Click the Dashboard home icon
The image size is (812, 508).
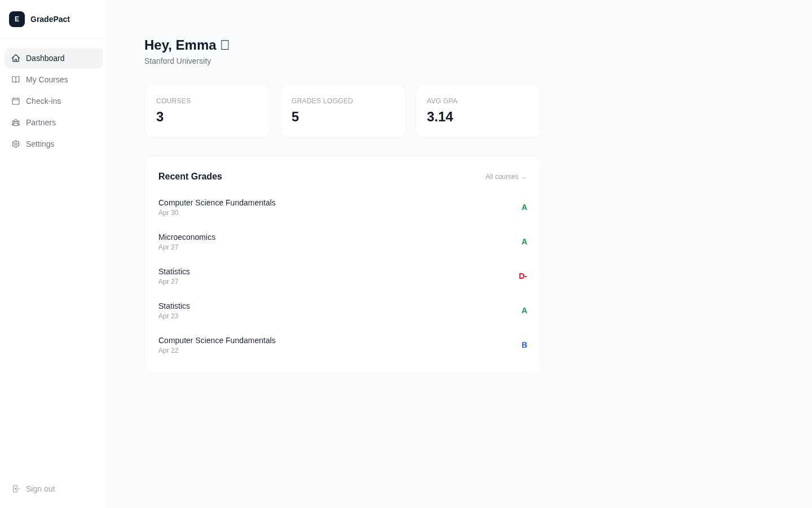[16, 58]
